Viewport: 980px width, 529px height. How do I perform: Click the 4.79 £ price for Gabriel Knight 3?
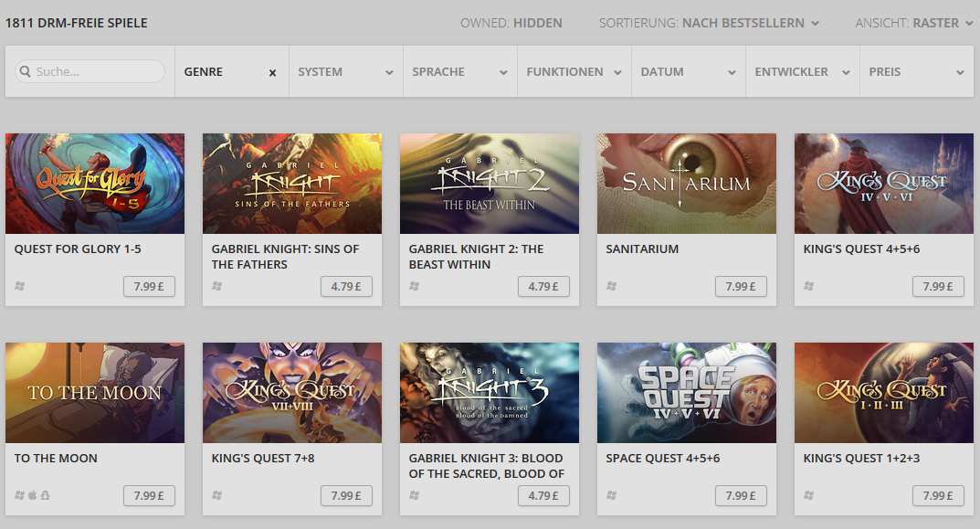[543, 496]
